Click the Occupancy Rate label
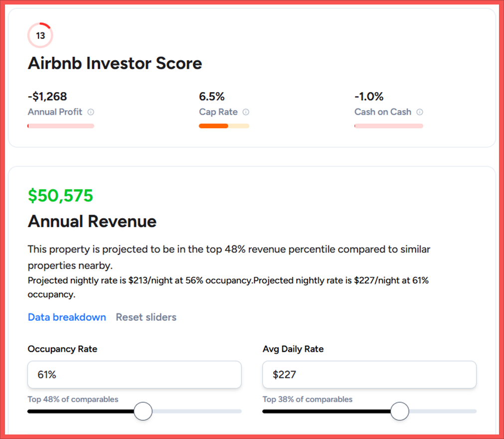 (x=62, y=349)
